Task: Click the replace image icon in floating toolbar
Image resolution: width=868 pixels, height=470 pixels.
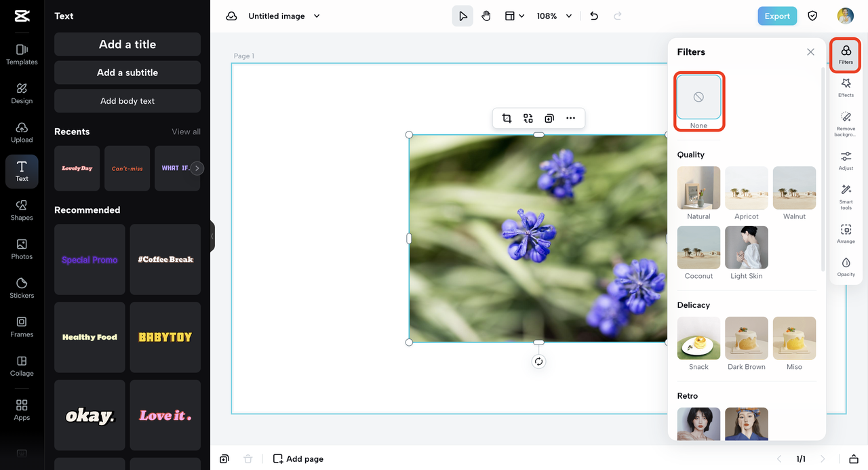Action: click(x=528, y=118)
